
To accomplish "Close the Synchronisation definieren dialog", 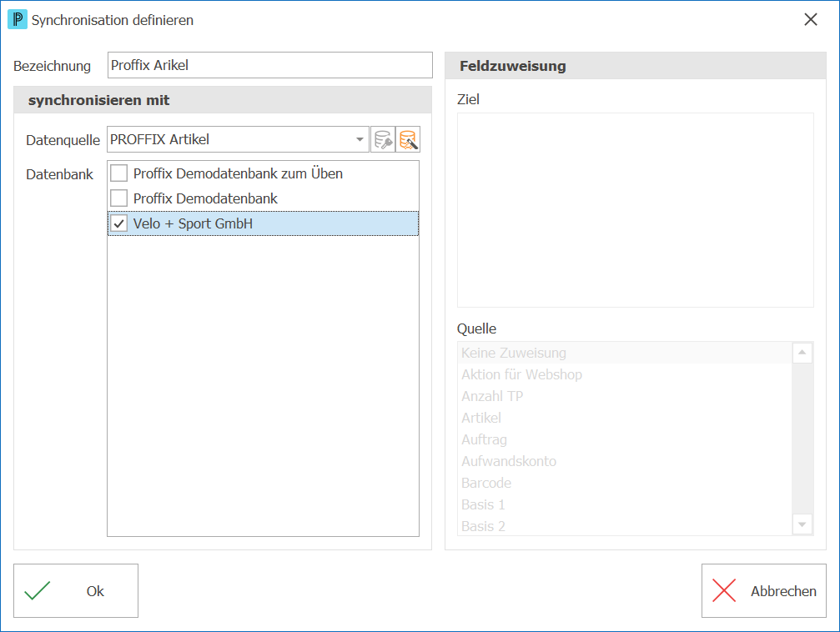I will point(811,20).
